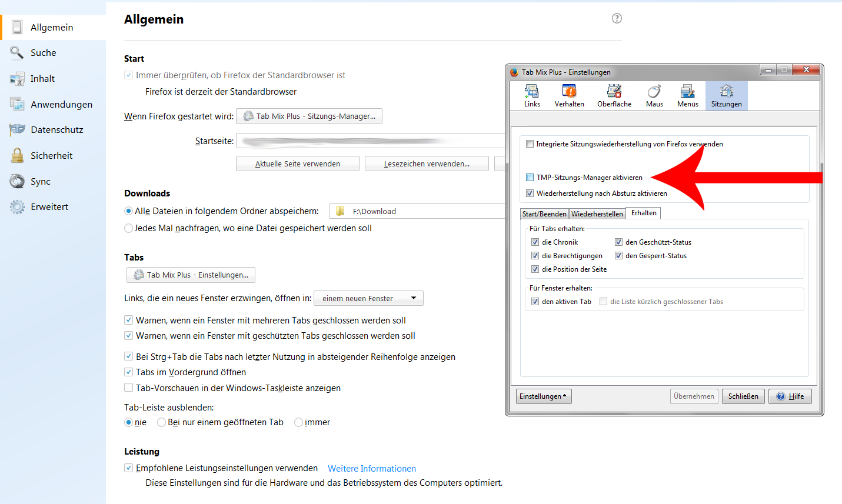Select Jedes Mal nachfragen radio option
The width and height of the screenshot is (842, 504).
pos(128,228)
